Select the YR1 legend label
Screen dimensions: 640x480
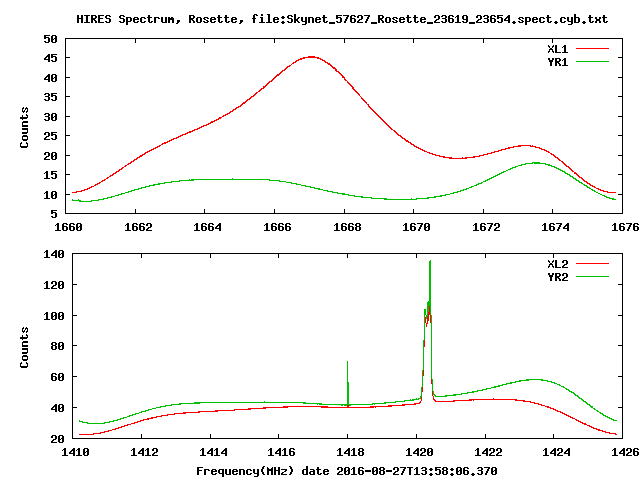pos(558,62)
